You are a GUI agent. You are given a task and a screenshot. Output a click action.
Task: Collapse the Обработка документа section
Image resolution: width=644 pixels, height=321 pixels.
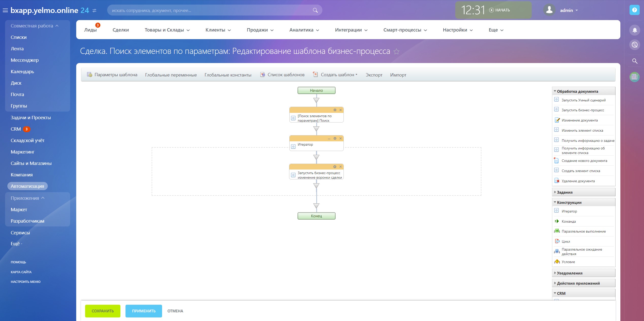click(x=577, y=91)
